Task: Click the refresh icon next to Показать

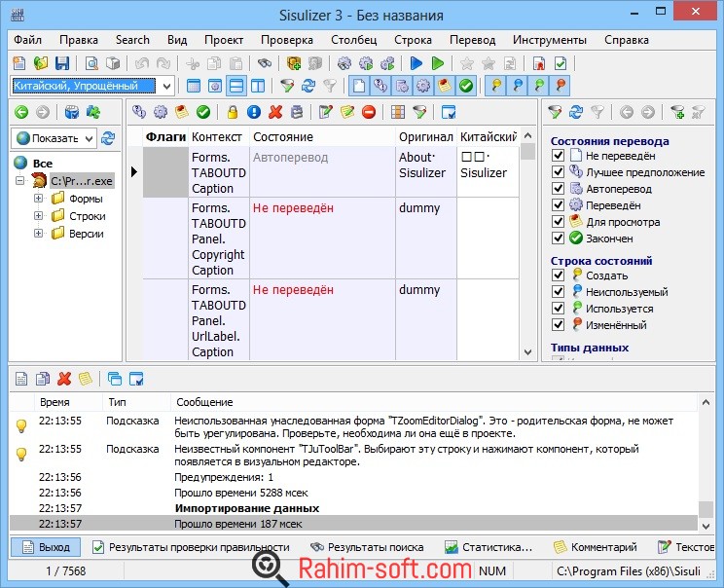Action: (x=108, y=138)
